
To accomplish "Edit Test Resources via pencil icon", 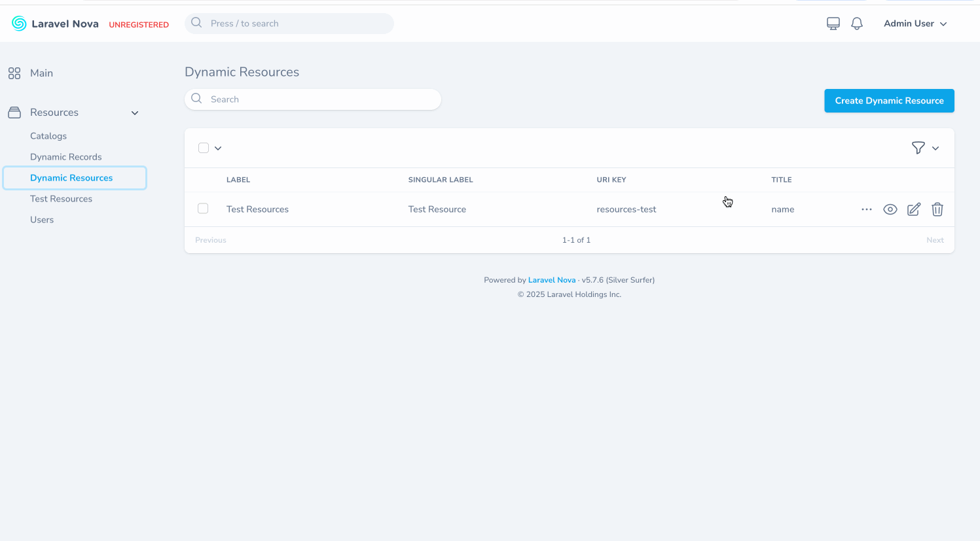I will (914, 209).
